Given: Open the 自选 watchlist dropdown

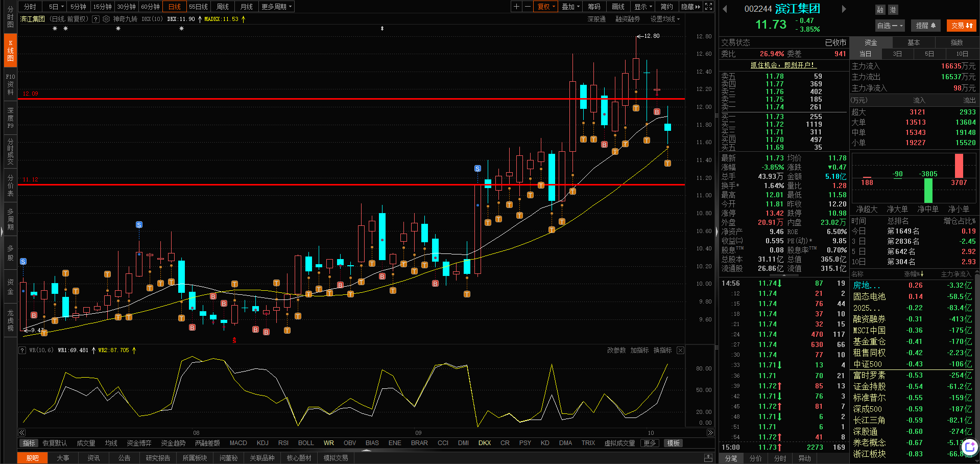Looking at the screenshot, I should tap(890, 26).
